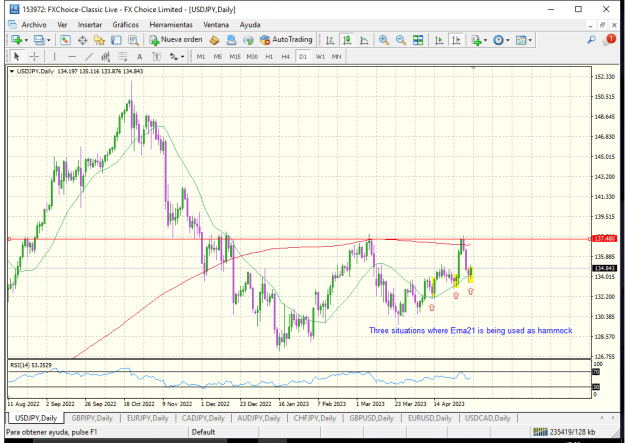Switch to the CADJPY,Daily chart tab
Viewport: 625px width, 443px height.
point(203,418)
